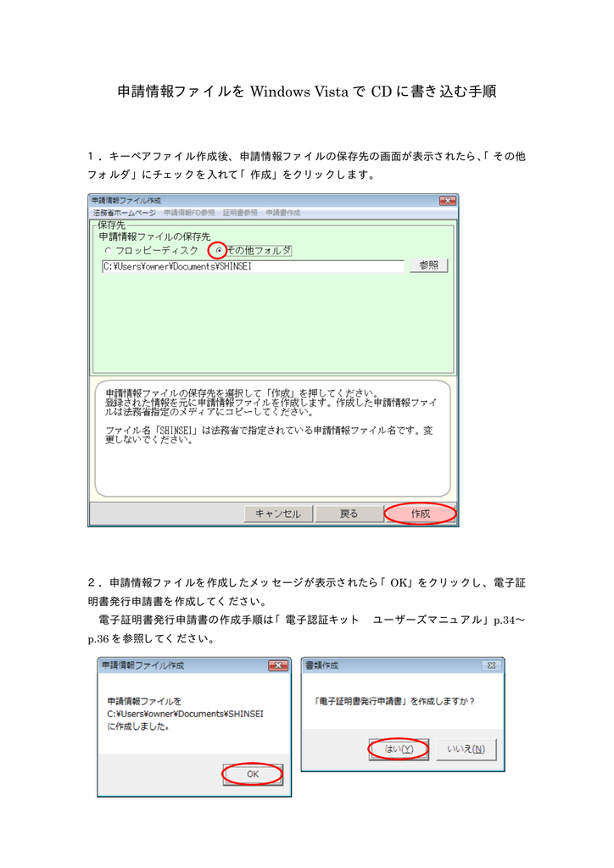
Task: Click the 保存先 group label
Action: click(111, 225)
